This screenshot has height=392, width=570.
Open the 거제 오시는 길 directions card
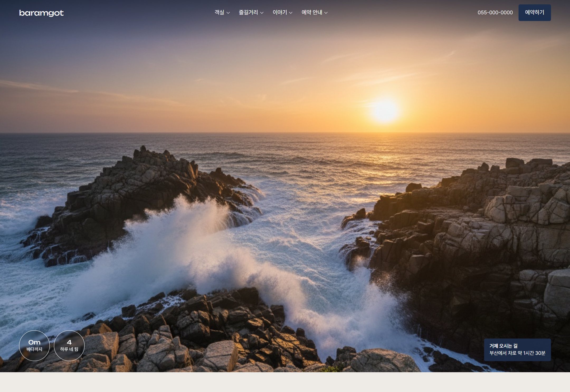(x=517, y=350)
